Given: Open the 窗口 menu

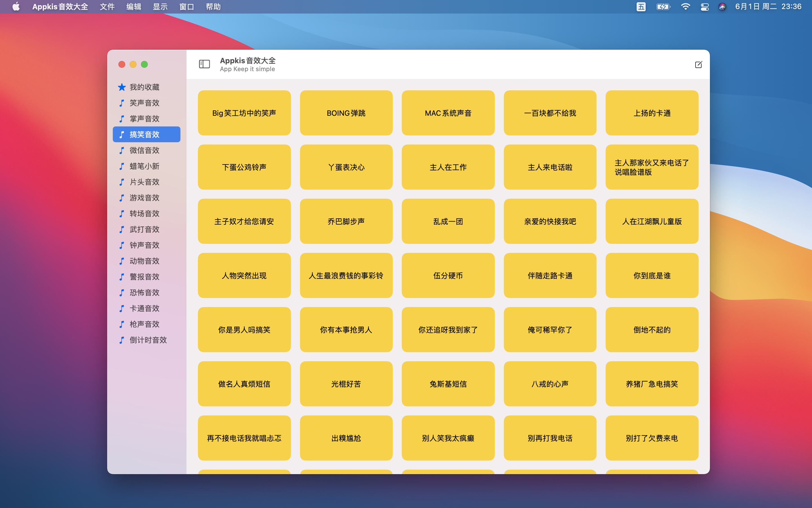Looking at the screenshot, I should [187, 7].
